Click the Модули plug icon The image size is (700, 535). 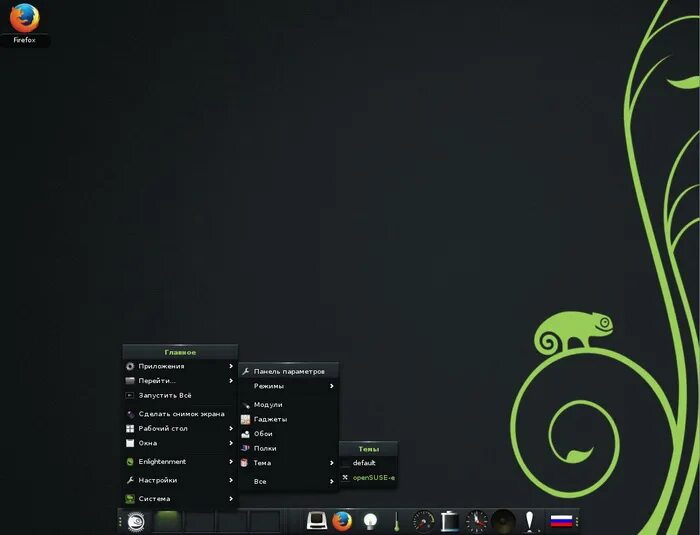point(246,405)
